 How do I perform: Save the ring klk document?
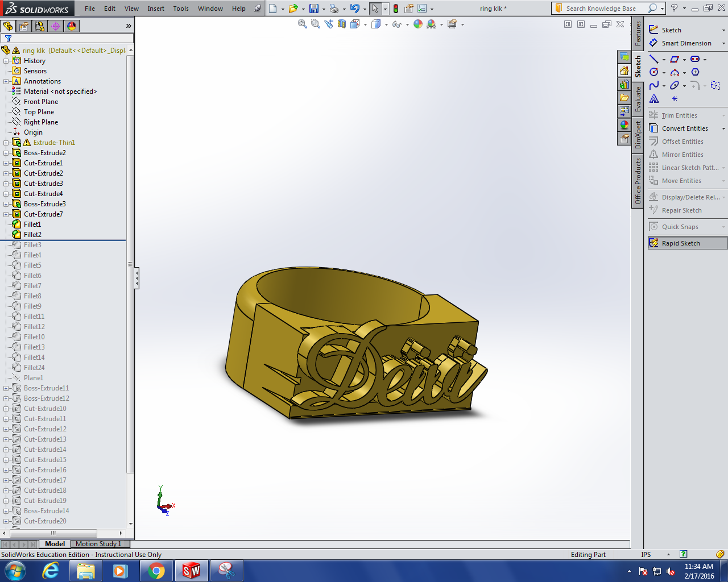[314, 9]
